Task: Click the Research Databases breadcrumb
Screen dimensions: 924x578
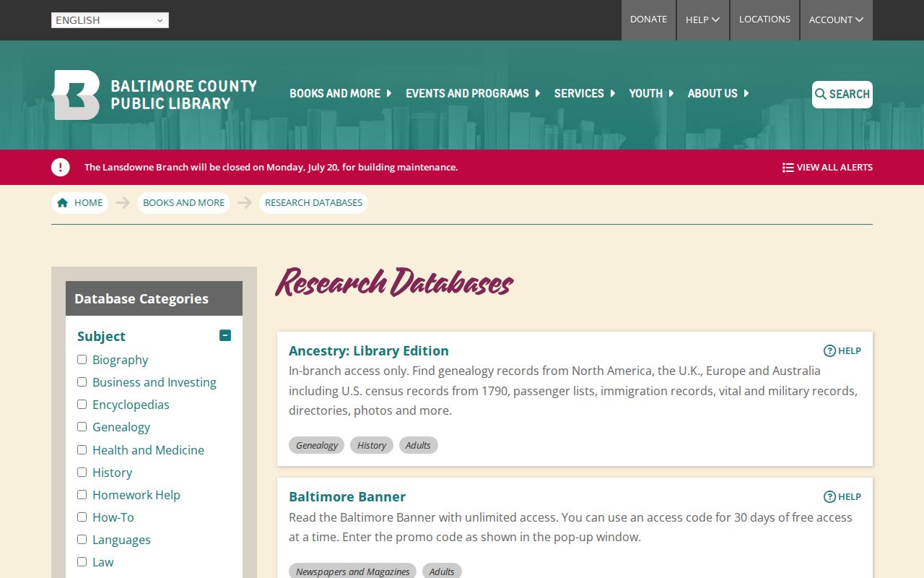Action: coord(313,203)
